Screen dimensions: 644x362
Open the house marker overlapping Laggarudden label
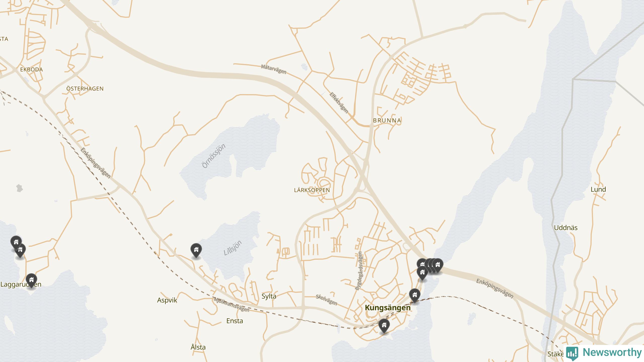[x=31, y=280]
